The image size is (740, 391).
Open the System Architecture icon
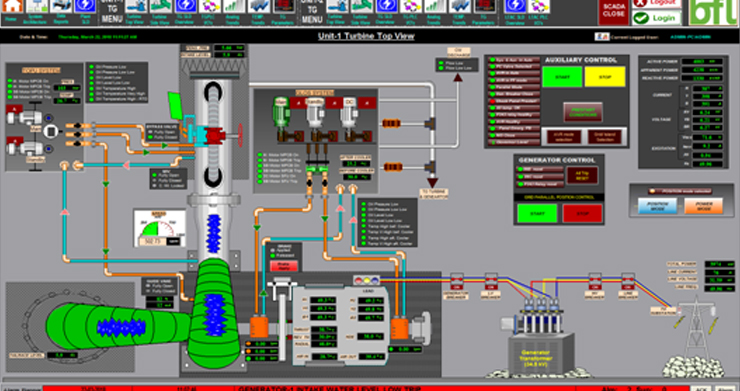(x=36, y=7)
